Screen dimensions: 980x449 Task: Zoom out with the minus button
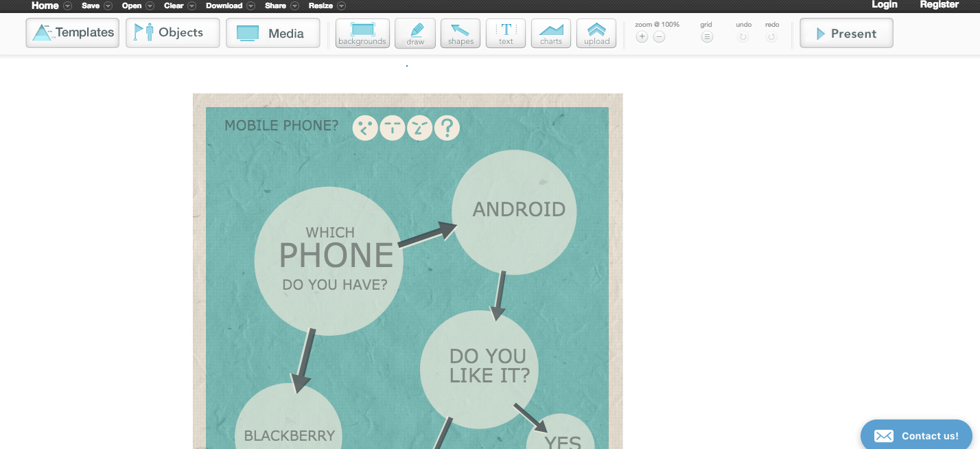click(659, 37)
